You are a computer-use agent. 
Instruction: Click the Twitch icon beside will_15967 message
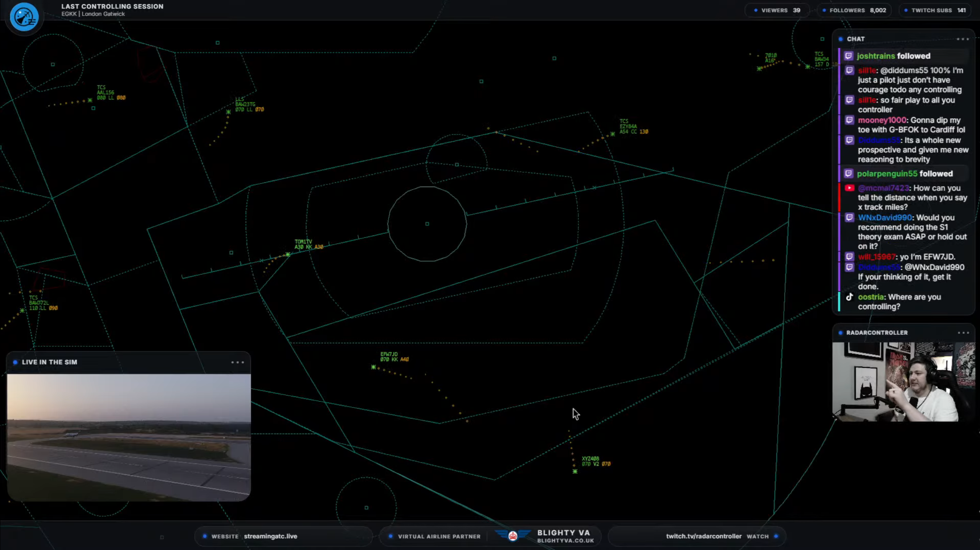[x=849, y=257]
